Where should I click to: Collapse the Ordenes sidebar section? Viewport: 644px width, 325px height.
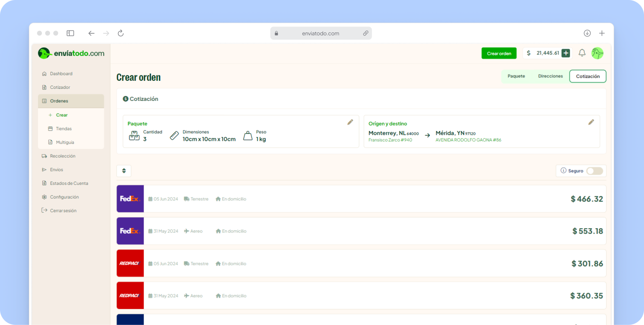(71, 101)
